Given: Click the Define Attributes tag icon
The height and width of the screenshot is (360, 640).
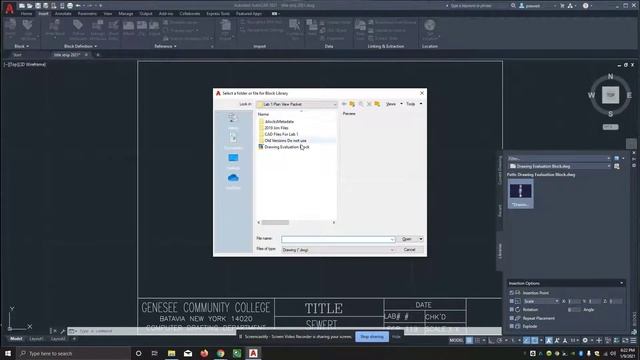Looking at the screenshot, I should pos(78,25).
